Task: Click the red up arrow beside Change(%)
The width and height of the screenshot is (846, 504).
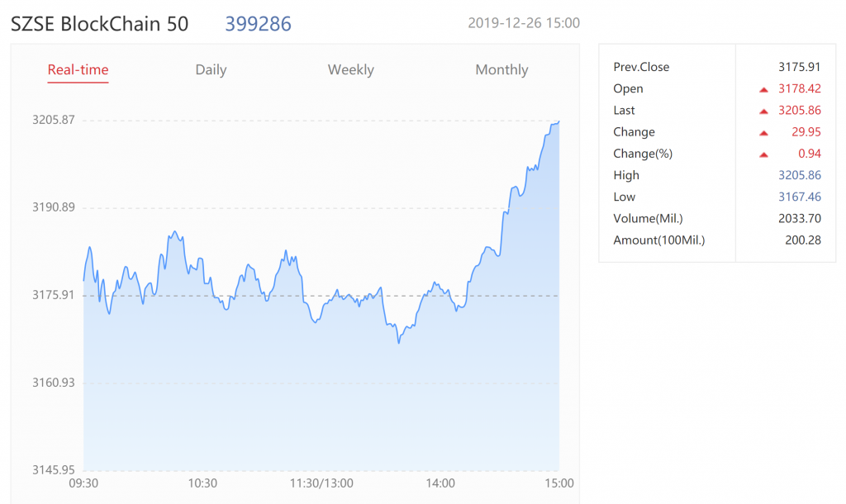Action: 763,155
